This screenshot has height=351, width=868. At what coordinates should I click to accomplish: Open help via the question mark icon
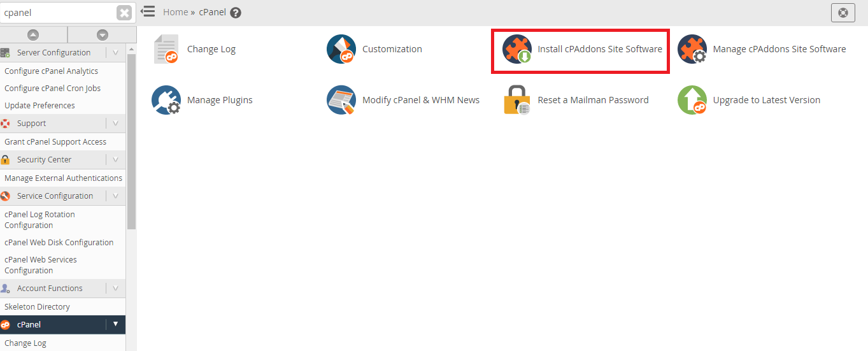click(x=236, y=12)
